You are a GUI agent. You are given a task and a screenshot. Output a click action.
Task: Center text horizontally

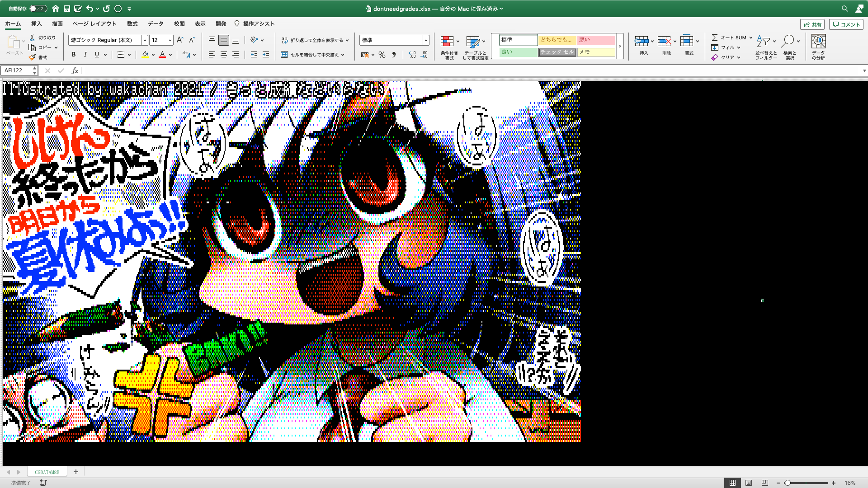click(223, 55)
